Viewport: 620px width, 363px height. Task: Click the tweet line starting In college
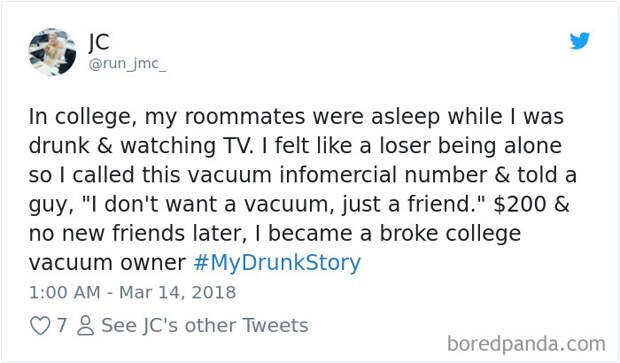[296, 117]
